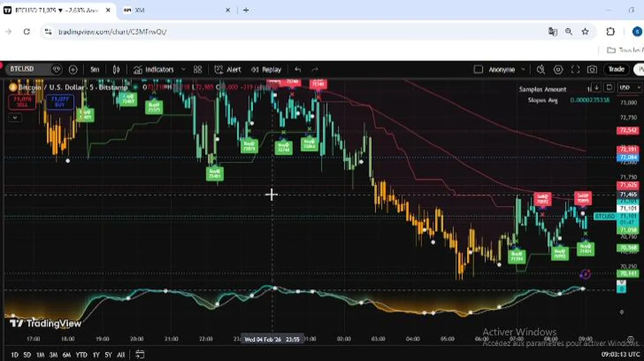Switch to the XM browser tab
The image size is (644, 361).
click(x=177, y=10)
